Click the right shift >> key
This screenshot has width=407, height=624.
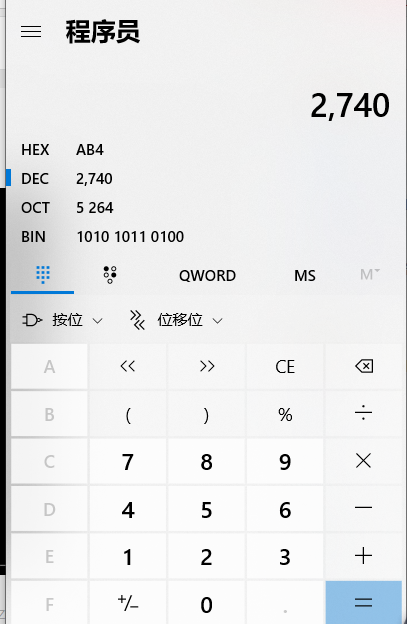207,367
